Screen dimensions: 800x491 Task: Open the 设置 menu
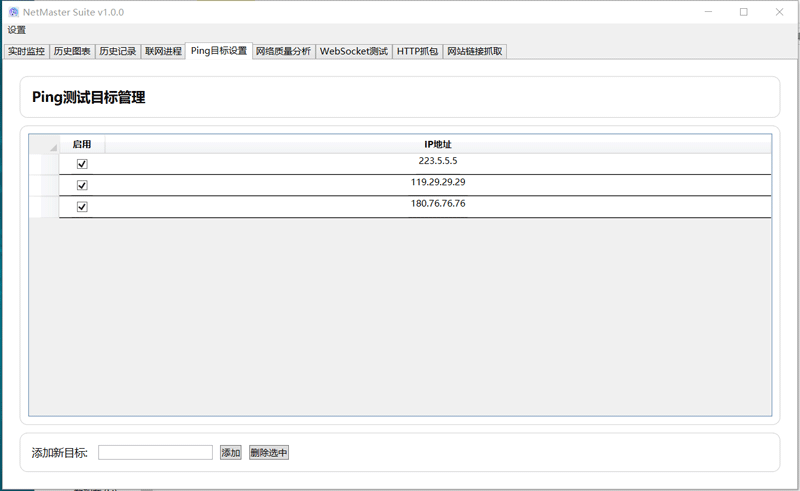pyautogui.click(x=17, y=30)
